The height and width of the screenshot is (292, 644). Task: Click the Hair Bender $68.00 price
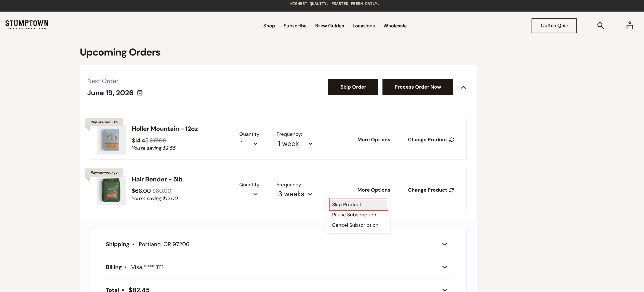pyautogui.click(x=141, y=191)
